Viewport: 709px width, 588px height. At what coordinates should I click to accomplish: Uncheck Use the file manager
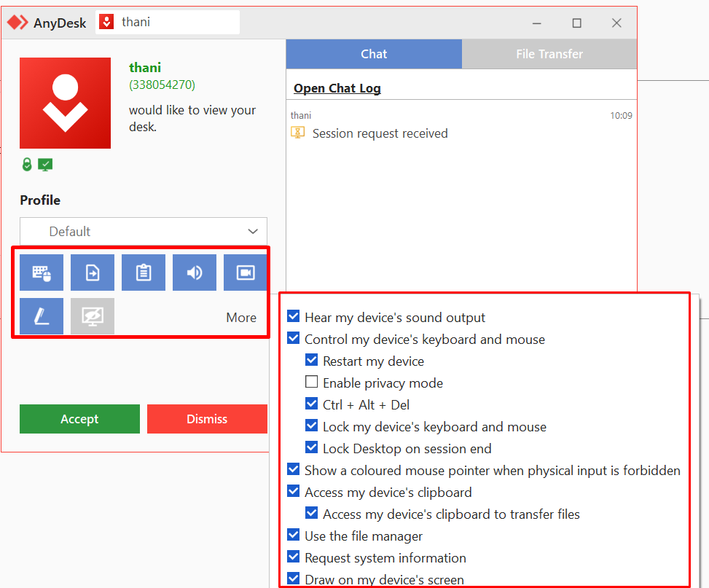(x=294, y=535)
